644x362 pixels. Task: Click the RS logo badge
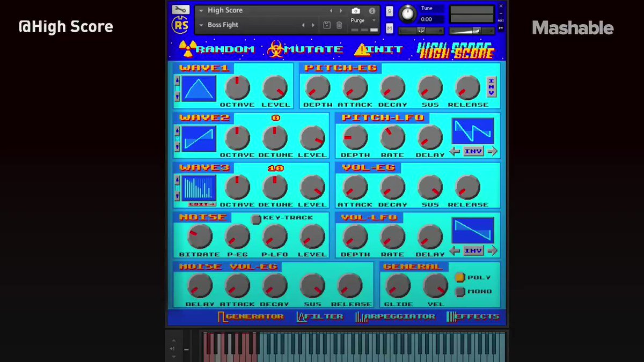pyautogui.click(x=180, y=24)
